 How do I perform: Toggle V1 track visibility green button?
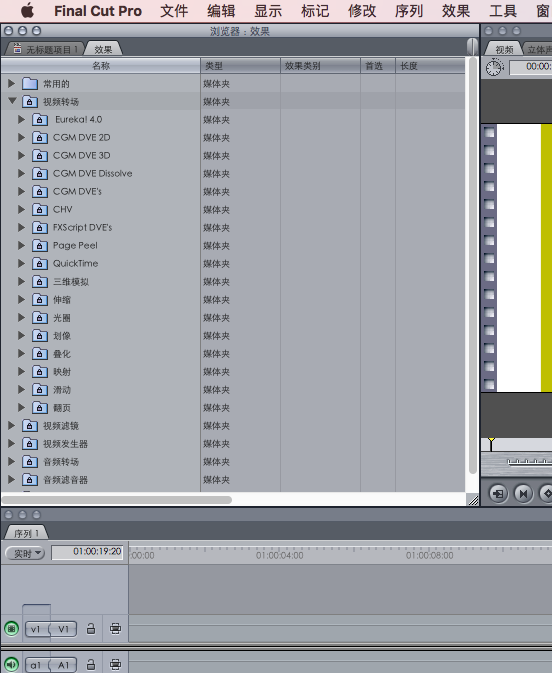click(x=12, y=629)
